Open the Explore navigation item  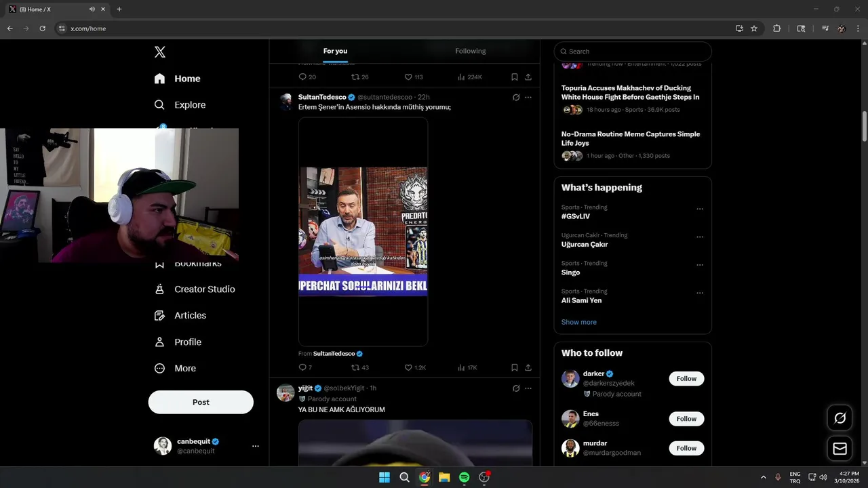tap(180, 105)
